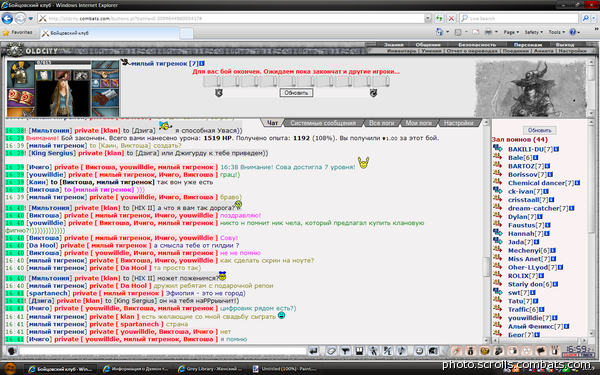600x375 pixels.
Task: Open IE Safety menu dropdown
Action: [533, 32]
